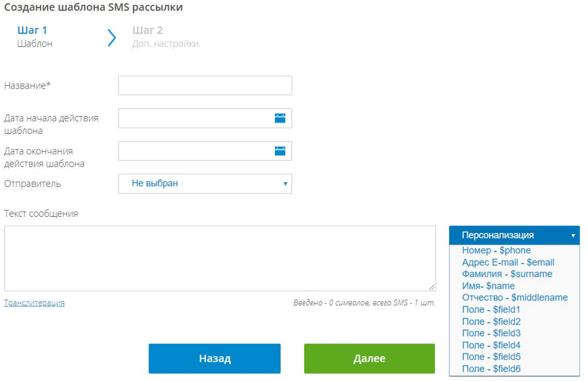Go to Шаг 2 Доп. настройки tab
The height and width of the screenshot is (381, 588).
click(x=165, y=37)
